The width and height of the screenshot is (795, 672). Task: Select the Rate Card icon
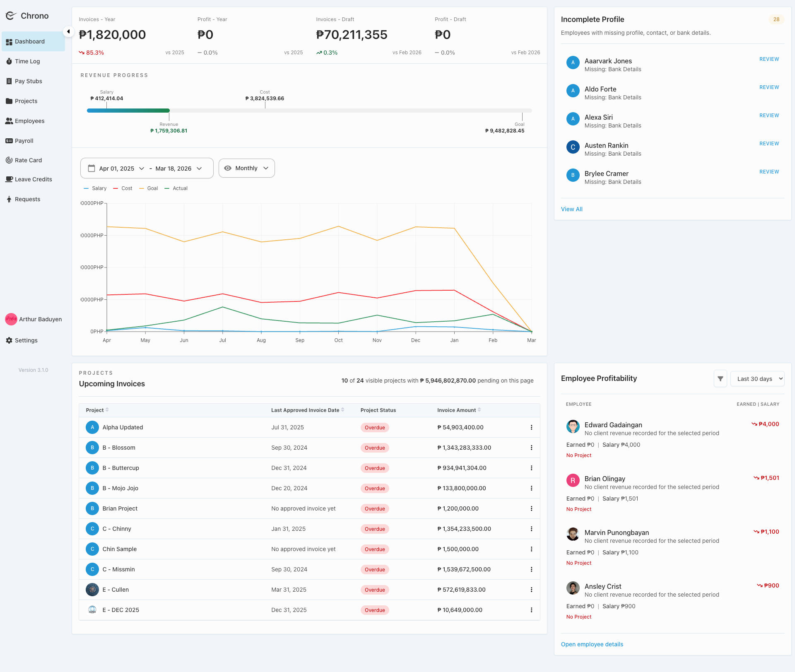point(9,160)
